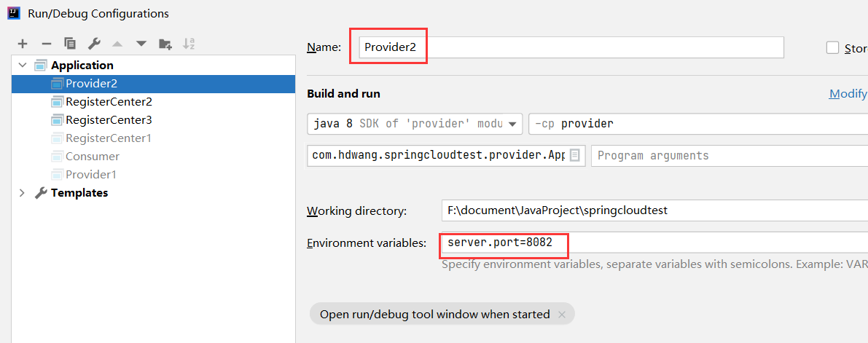Remove the Open run/debug tool window tag
Image resolution: width=868 pixels, height=343 pixels.
point(561,315)
